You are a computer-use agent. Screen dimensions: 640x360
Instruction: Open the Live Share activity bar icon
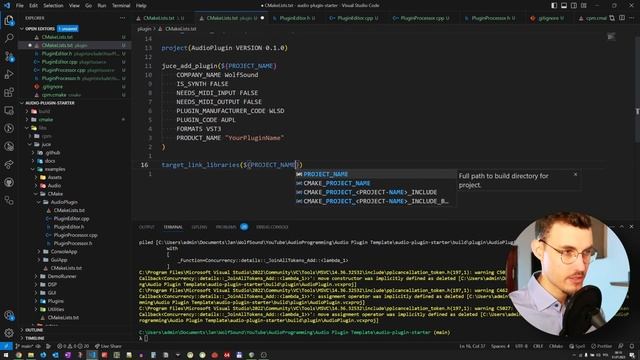(x=9, y=164)
